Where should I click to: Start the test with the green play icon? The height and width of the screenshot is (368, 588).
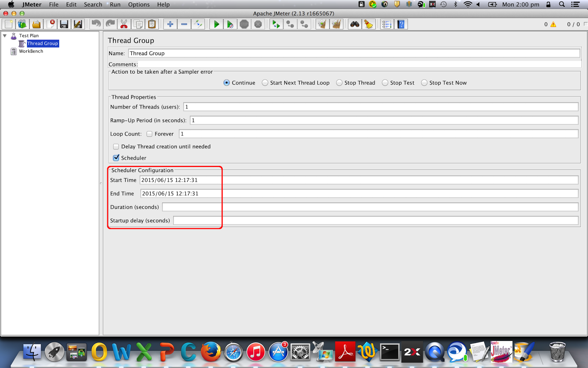coord(216,24)
